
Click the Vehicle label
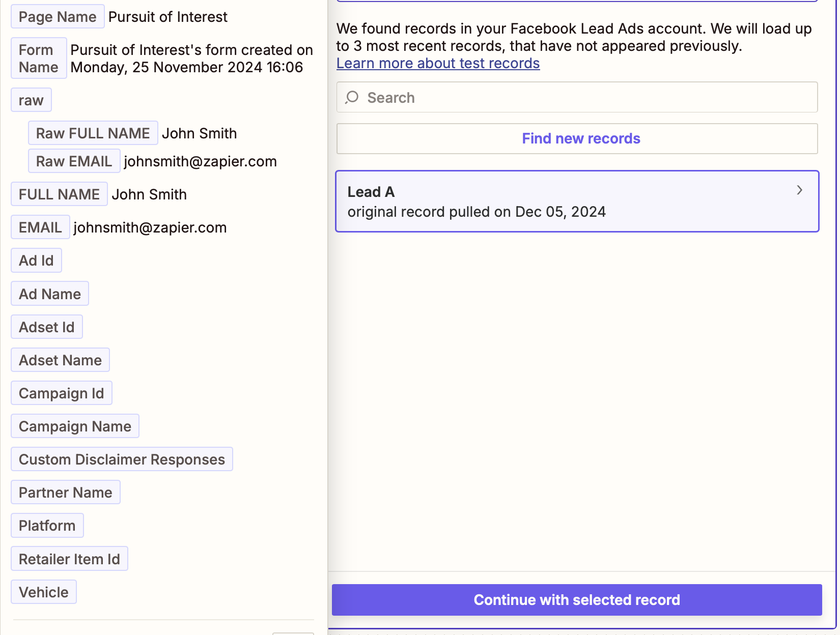44,592
